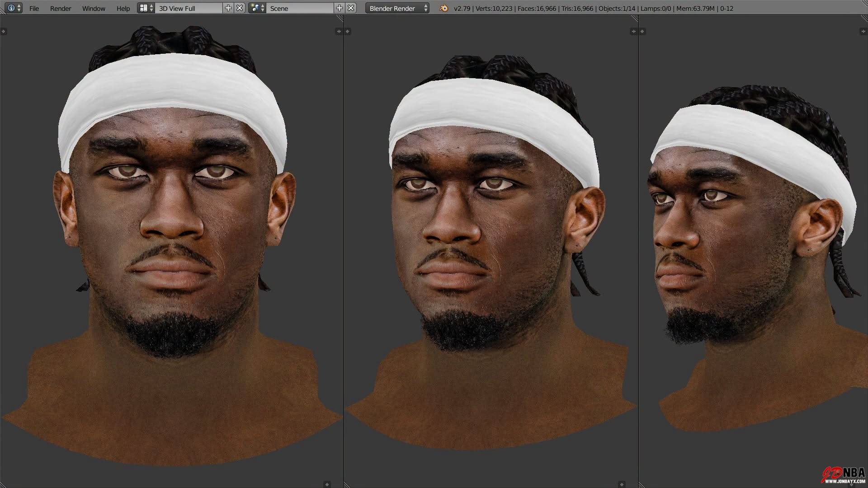Expand tool shelf plus in right viewport
868x488 pixels.
coord(642,32)
